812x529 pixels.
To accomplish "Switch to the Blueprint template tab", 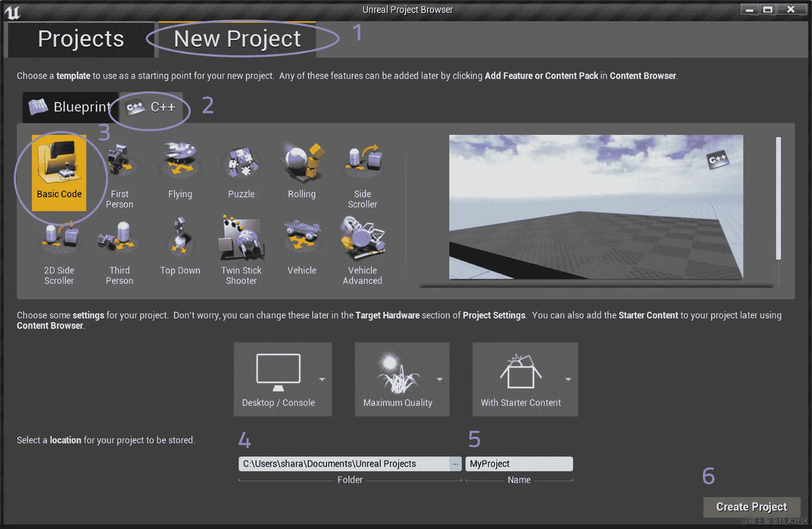I will point(71,107).
